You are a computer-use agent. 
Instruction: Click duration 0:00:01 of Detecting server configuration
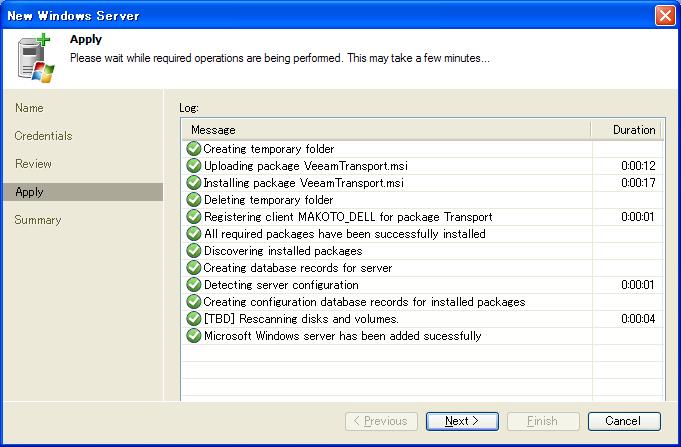tap(638, 285)
